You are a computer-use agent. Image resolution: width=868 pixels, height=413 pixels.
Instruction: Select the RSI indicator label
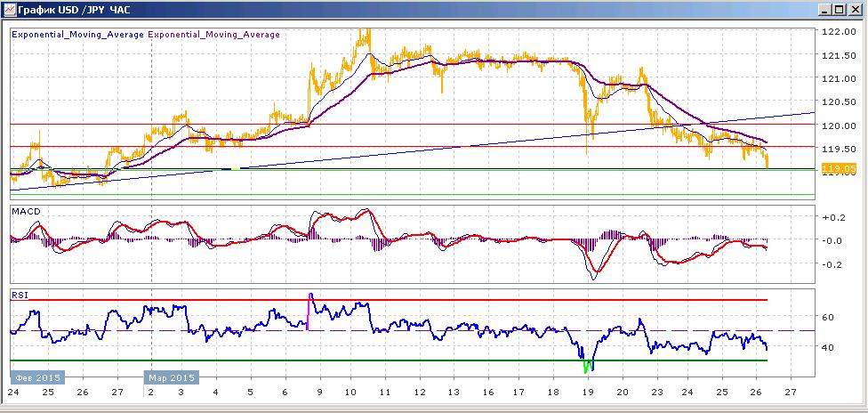[19, 296]
